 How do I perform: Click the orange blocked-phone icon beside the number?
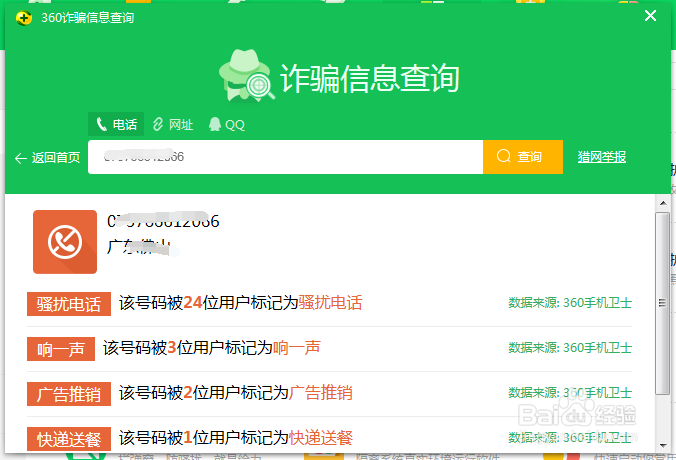click(x=65, y=242)
